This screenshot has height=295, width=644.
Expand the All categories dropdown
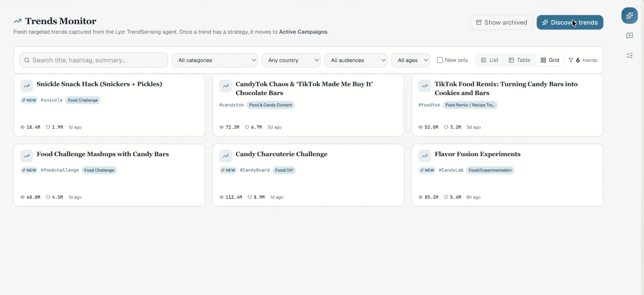click(x=215, y=60)
